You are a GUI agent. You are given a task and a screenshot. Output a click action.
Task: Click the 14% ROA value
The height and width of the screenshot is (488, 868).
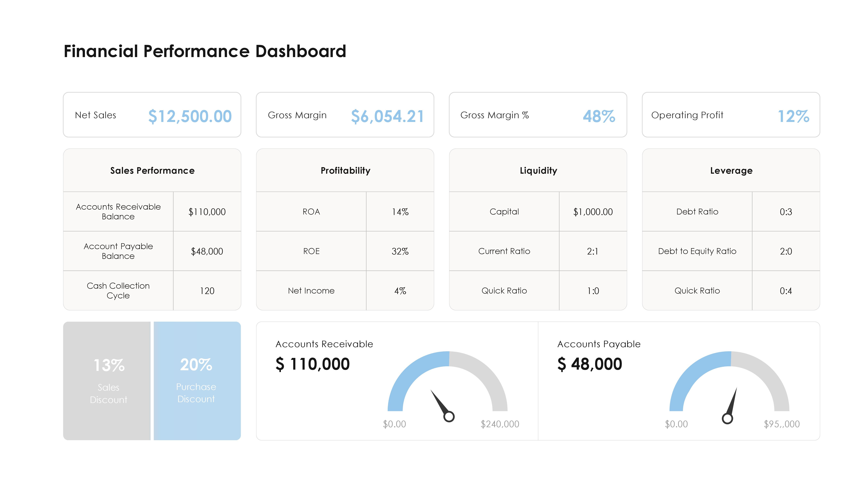click(x=400, y=212)
